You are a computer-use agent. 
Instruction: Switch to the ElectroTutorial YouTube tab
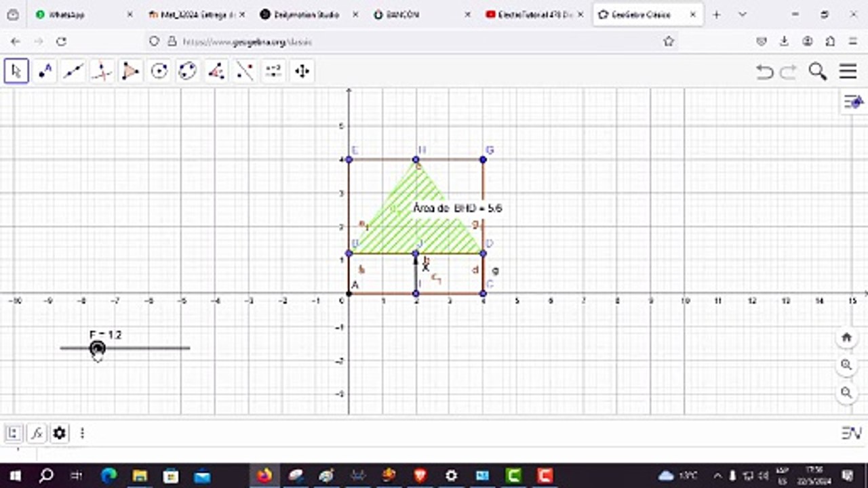tap(534, 14)
